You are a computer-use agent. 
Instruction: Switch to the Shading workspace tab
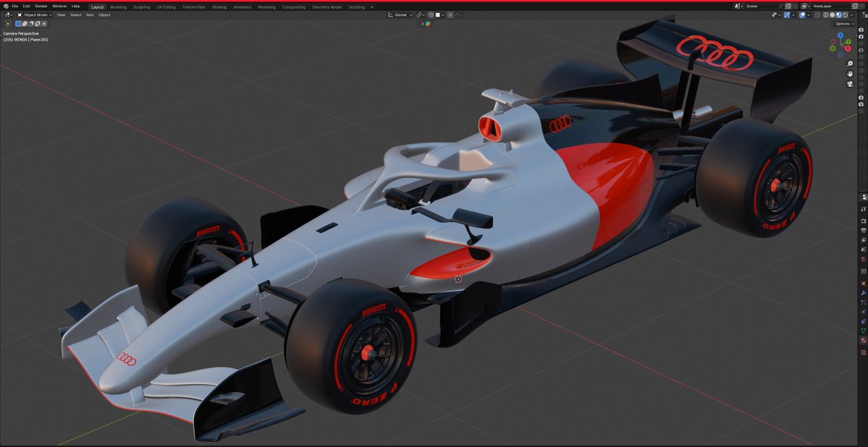(219, 7)
